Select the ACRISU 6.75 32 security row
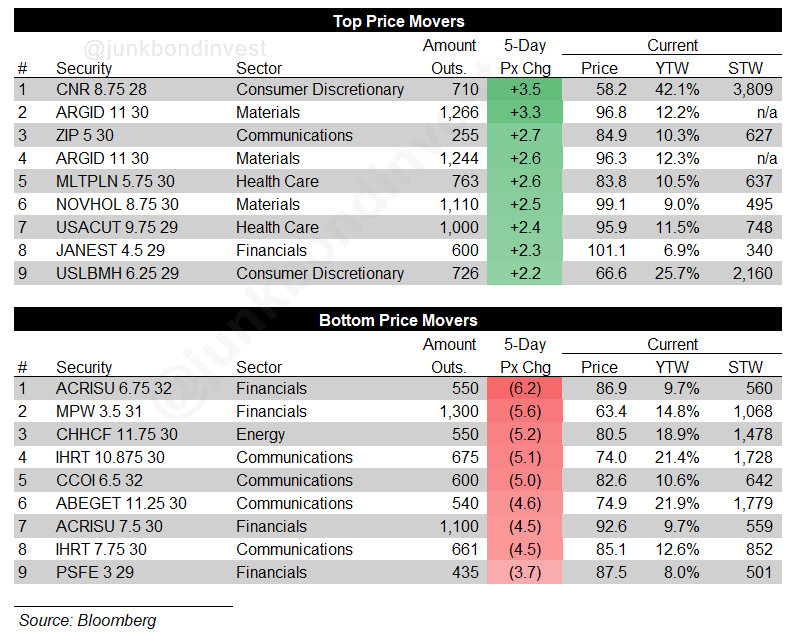Viewport: 801px width, 638px height. click(x=398, y=388)
